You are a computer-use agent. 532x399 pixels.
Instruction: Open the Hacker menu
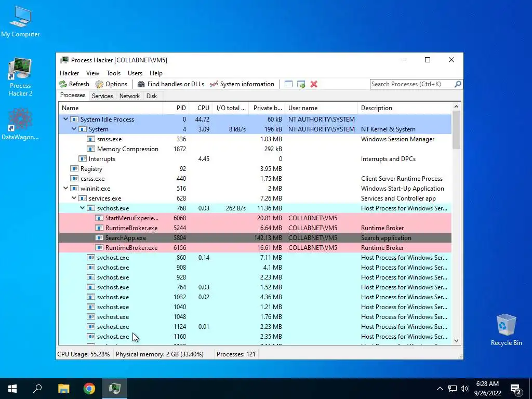point(69,73)
